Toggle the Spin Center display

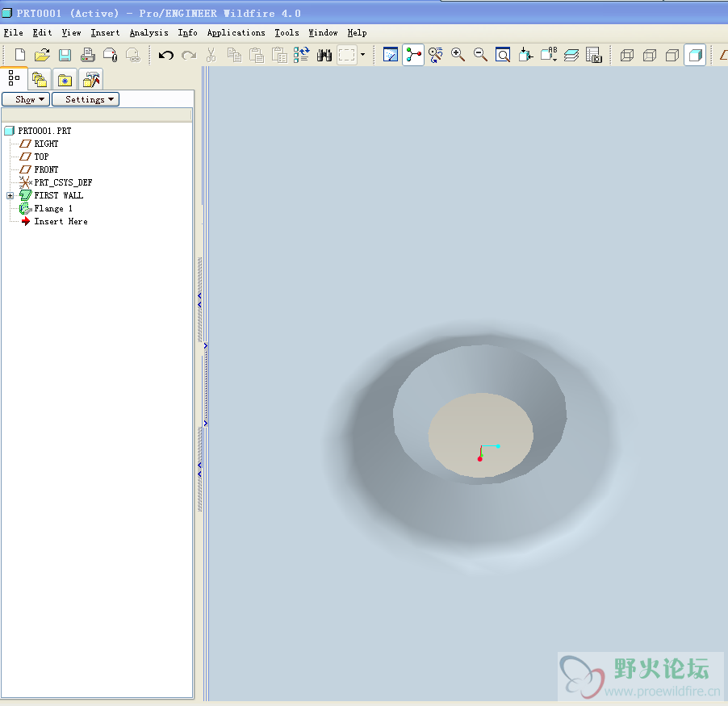pyautogui.click(x=413, y=55)
